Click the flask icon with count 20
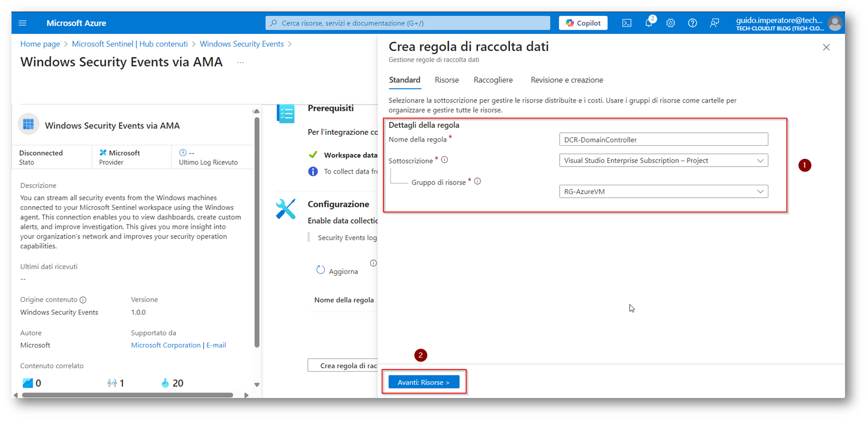The width and height of the screenshot is (868, 421). 165,383
